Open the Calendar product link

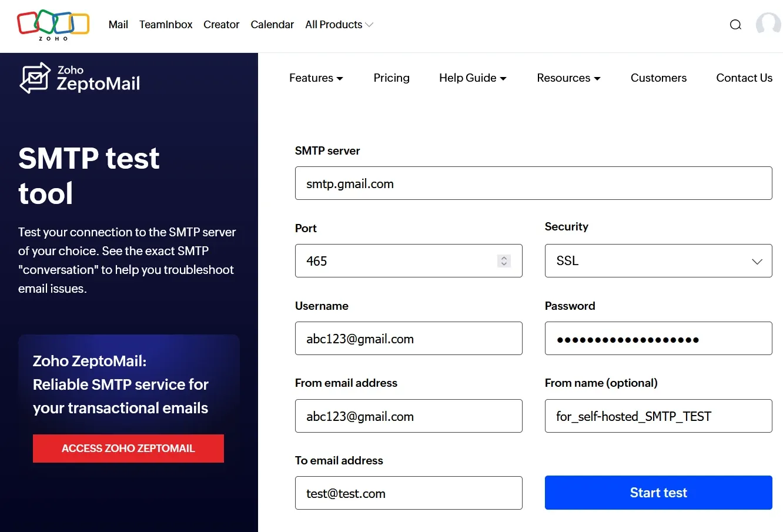click(272, 25)
